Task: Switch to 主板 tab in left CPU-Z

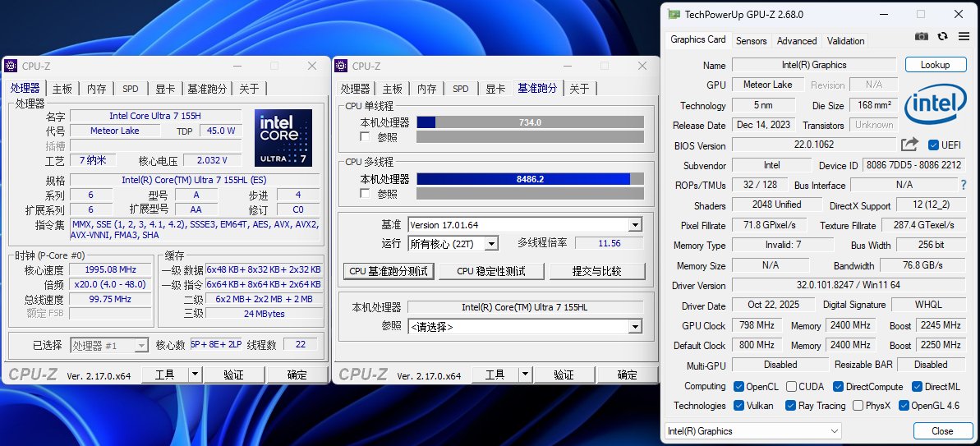Action: [x=62, y=89]
